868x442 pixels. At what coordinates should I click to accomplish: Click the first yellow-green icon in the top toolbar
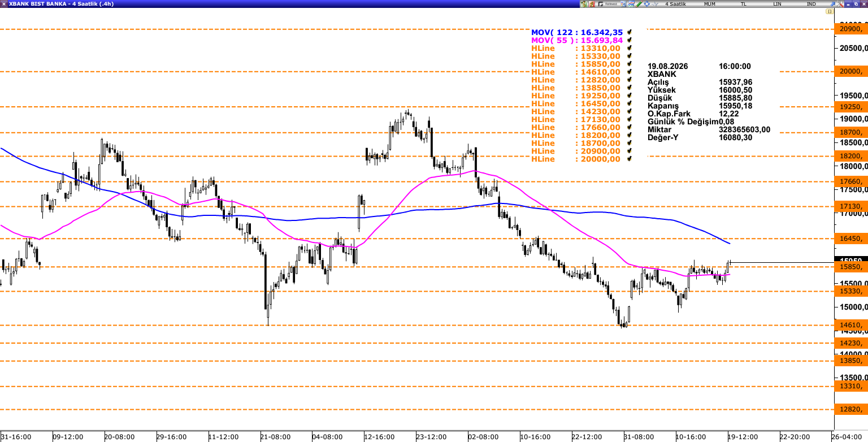point(584,4)
